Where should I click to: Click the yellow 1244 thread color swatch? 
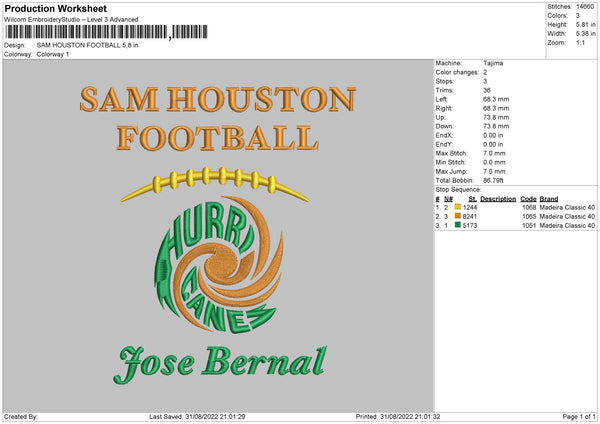[x=458, y=207]
